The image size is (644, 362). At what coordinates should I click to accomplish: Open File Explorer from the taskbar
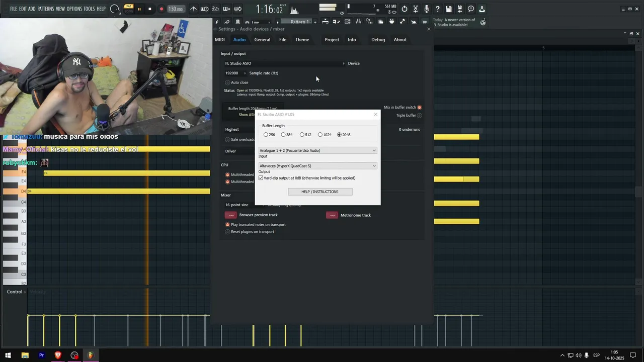click(x=25, y=355)
